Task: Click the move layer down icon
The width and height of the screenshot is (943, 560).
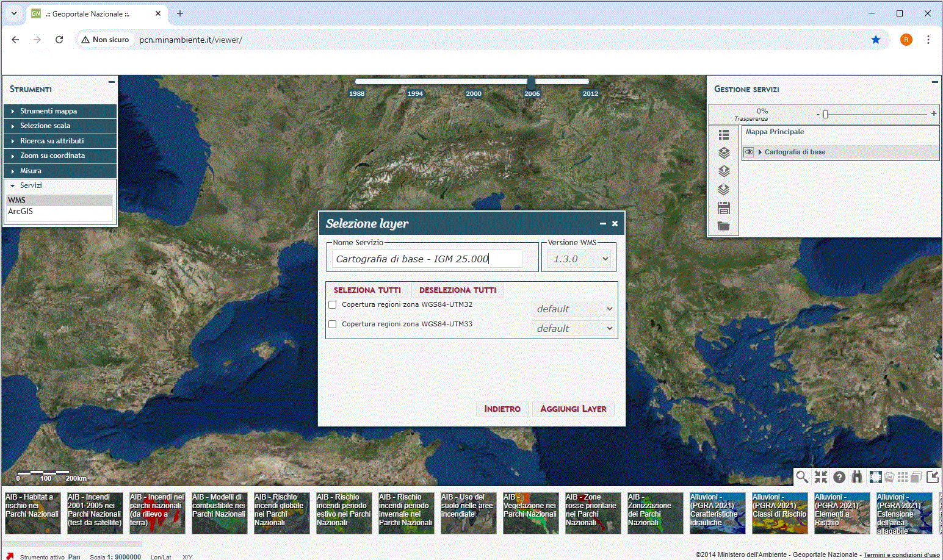Action: [x=724, y=190]
